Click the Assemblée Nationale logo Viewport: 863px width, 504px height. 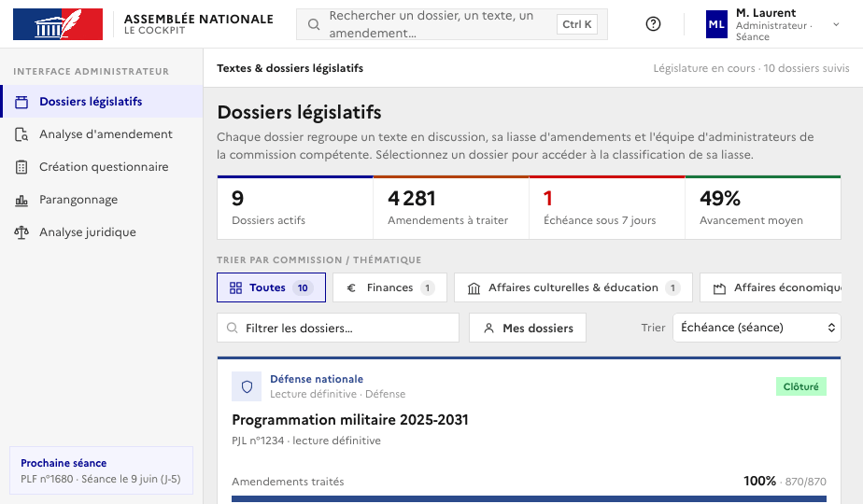click(58, 24)
